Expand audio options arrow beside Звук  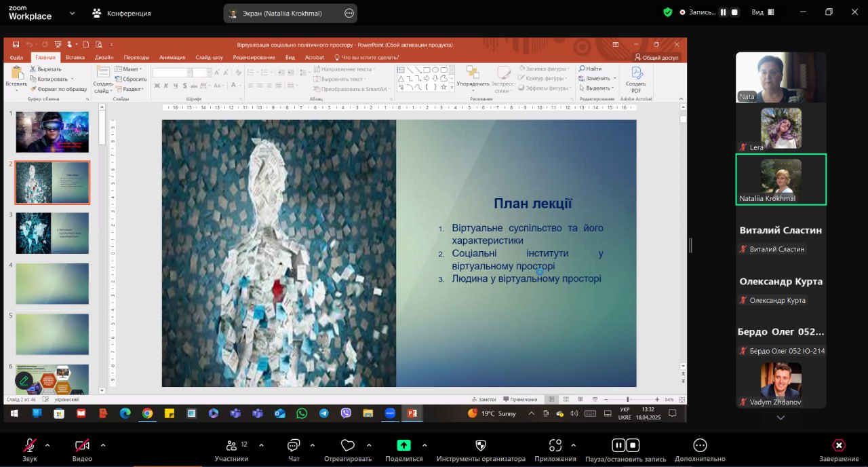47,445
